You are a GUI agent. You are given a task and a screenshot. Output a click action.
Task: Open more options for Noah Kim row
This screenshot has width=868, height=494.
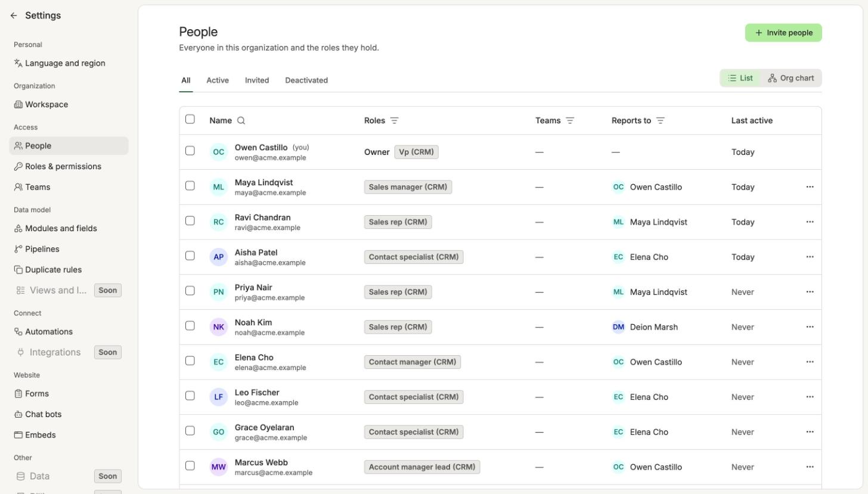click(810, 327)
